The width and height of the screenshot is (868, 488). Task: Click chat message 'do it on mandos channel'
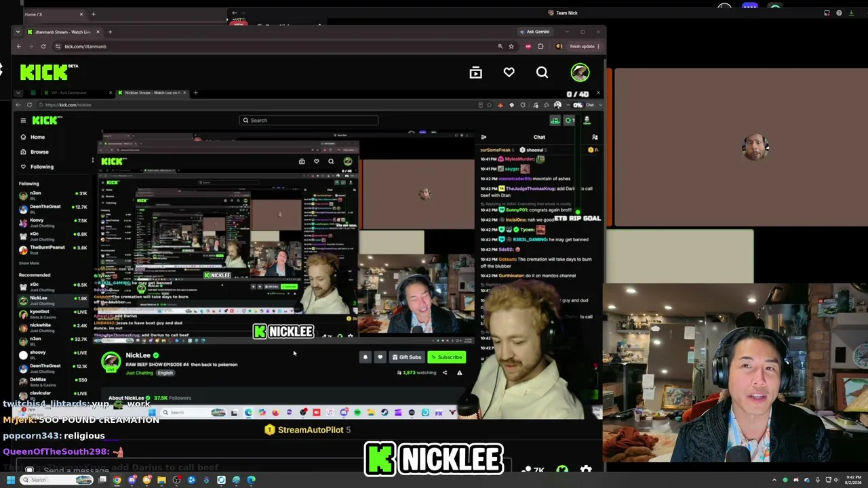point(547,276)
